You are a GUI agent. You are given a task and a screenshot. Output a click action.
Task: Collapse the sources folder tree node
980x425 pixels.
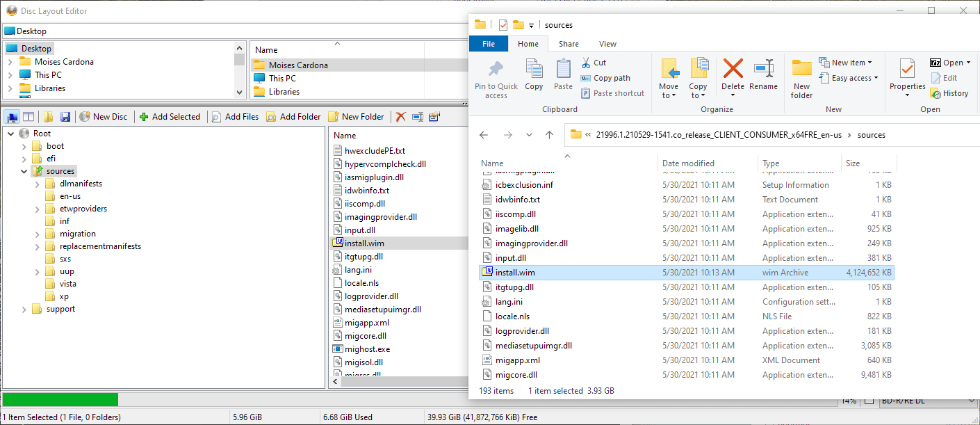click(24, 171)
